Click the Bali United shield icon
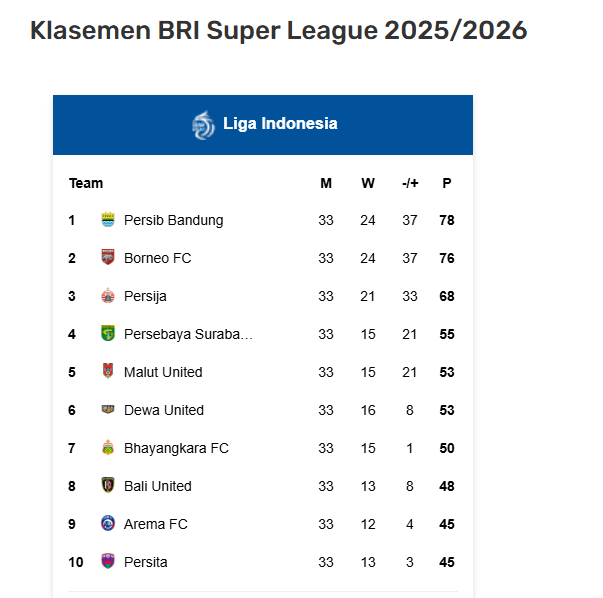The image size is (603, 598). (x=108, y=485)
